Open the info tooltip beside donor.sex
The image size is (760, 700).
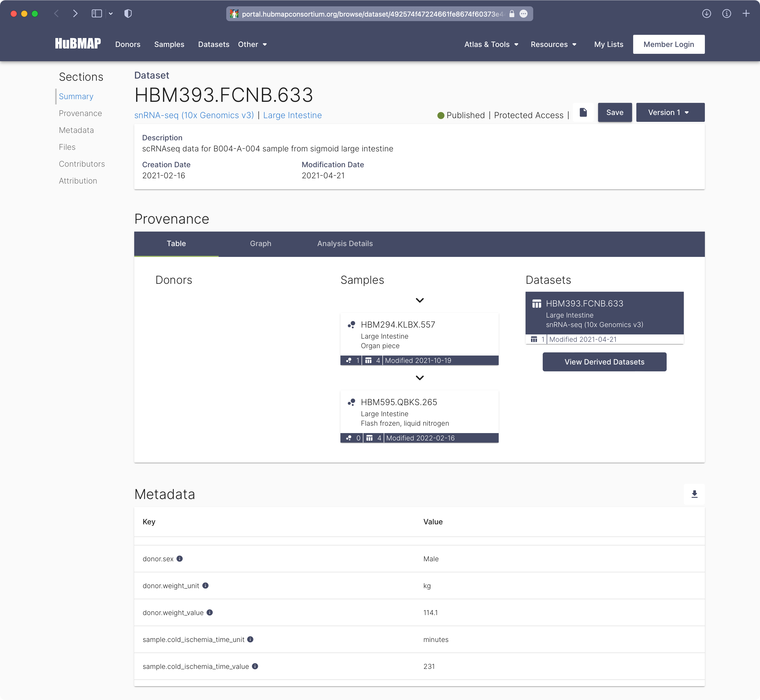click(x=180, y=559)
